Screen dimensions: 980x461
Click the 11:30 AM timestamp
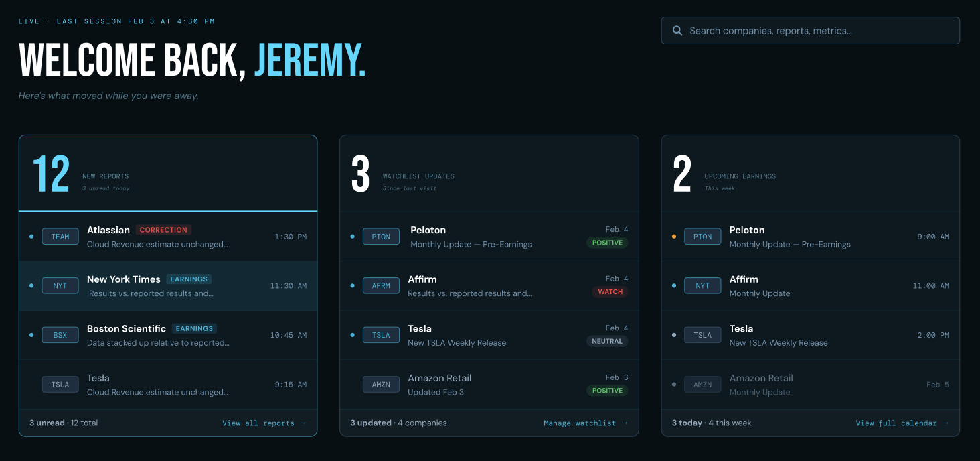(289, 285)
